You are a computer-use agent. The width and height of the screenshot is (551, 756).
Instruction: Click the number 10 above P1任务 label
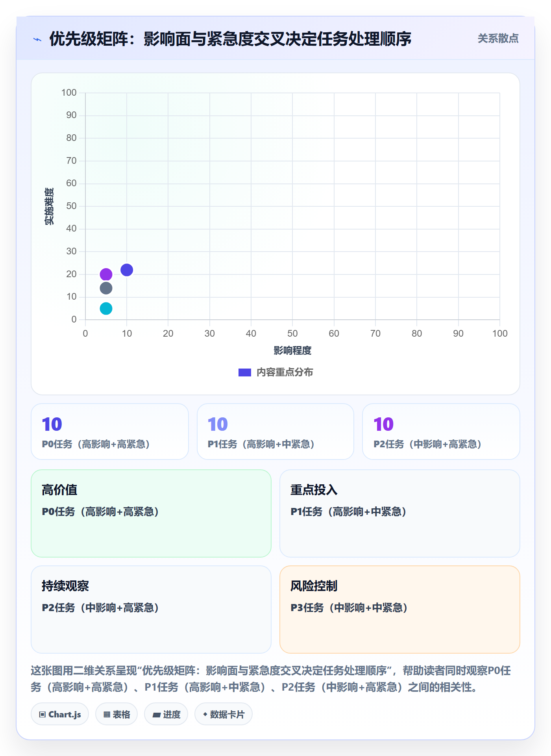(x=218, y=424)
